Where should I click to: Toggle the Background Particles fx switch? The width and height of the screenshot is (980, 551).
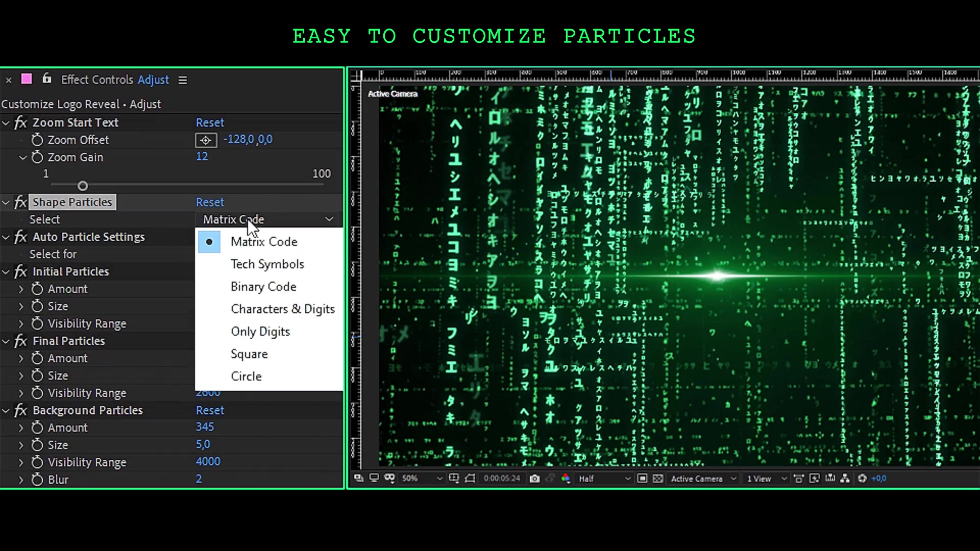21,410
